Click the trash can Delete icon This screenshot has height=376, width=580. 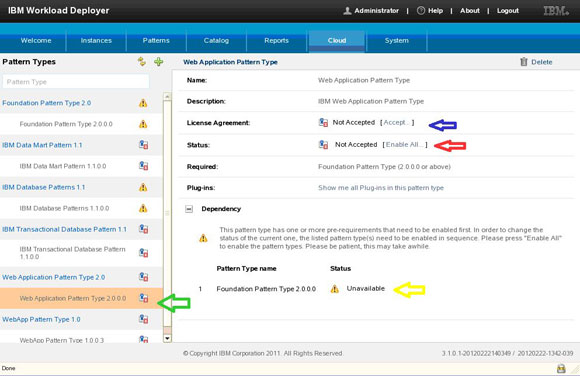pyautogui.click(x=523, y=62)
